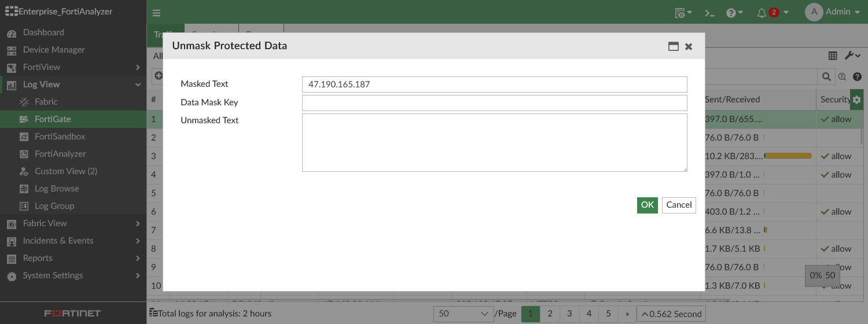Click the search help question icon
868x324 pixels.
pyautogui.click(x=857, y=76)
